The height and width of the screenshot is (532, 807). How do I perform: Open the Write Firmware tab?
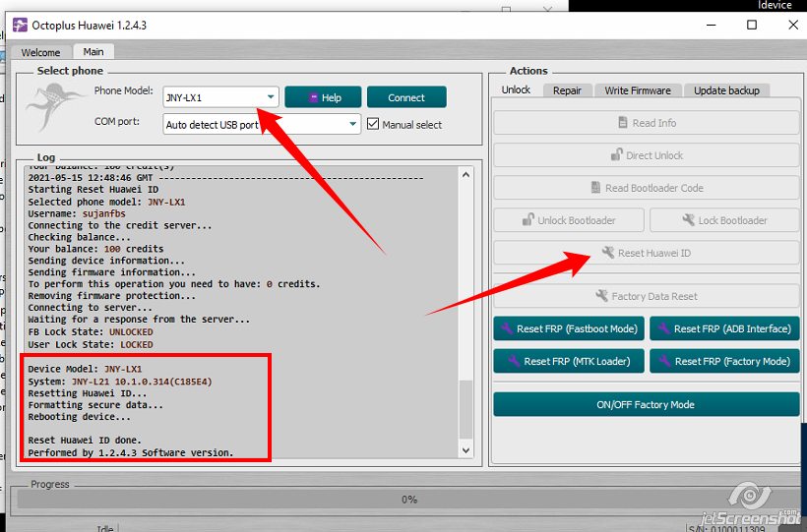(x=638, y=90)
